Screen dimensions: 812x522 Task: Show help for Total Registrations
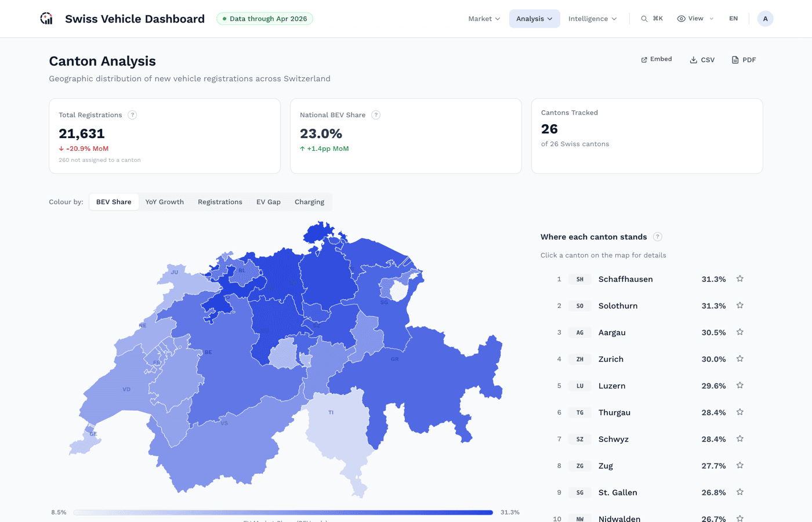[x=132, y=115]
